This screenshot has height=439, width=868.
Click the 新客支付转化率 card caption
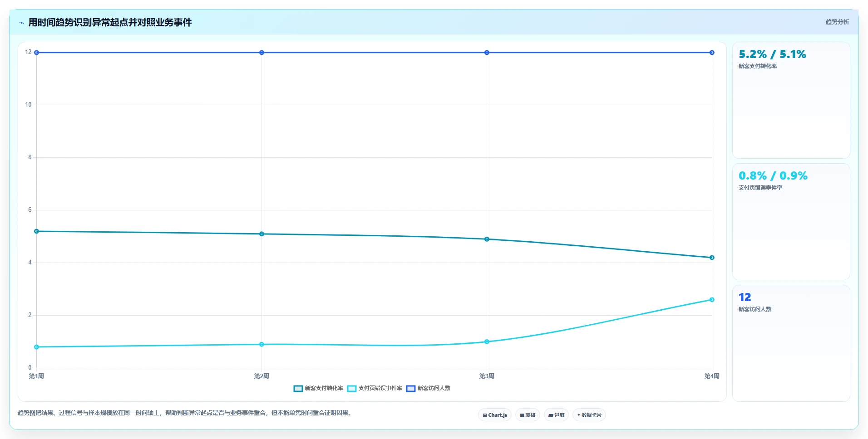[x=757, y=66]
